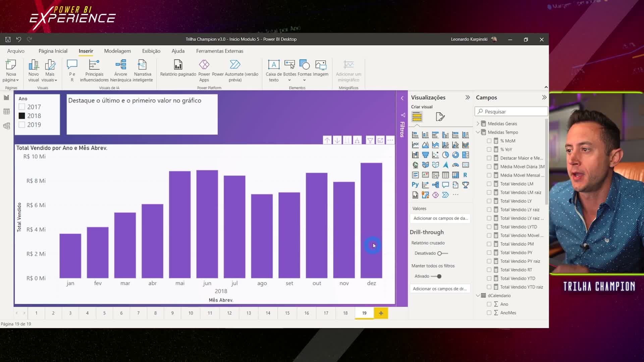Collapse the dCalendario table
Viewport: 644px width, 362px height.
tap(478, 296)
